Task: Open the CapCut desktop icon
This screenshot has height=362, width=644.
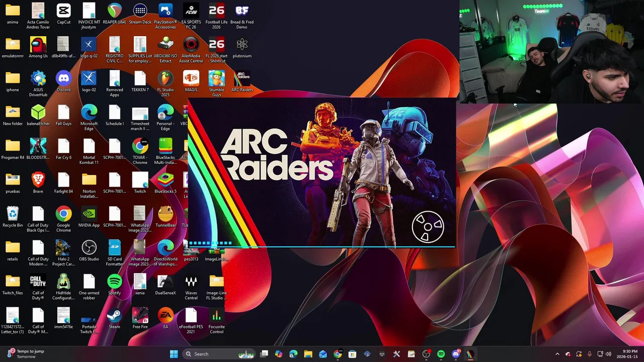Action: (x=63, y=14)
